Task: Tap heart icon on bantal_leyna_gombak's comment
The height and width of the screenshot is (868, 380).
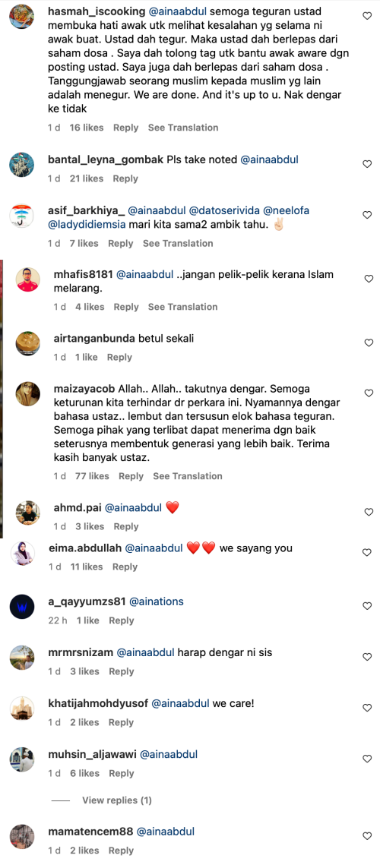Action: click(367, 164)
